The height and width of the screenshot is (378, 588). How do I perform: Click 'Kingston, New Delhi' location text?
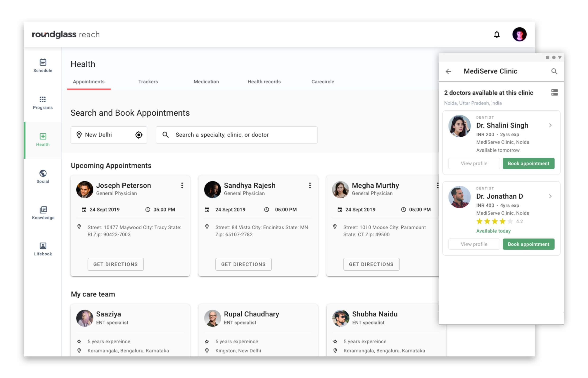pos(238,351)
